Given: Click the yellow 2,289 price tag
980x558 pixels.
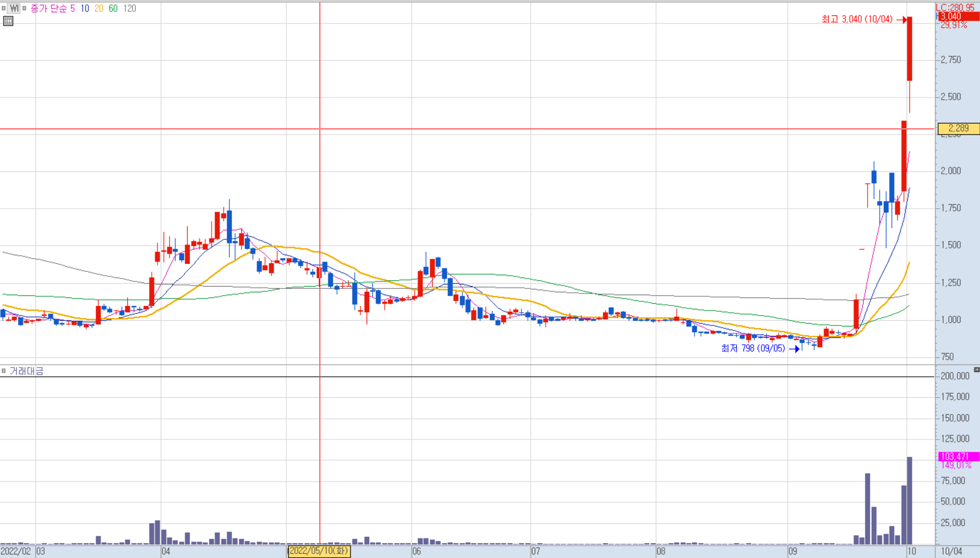Looking at the screenshot, I should [x=958, y=129].
